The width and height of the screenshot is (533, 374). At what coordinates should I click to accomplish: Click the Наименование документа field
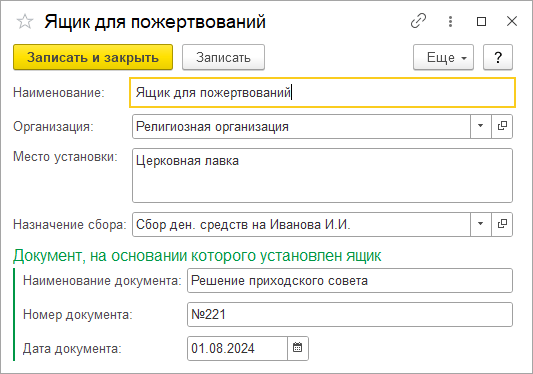point(350,280)
